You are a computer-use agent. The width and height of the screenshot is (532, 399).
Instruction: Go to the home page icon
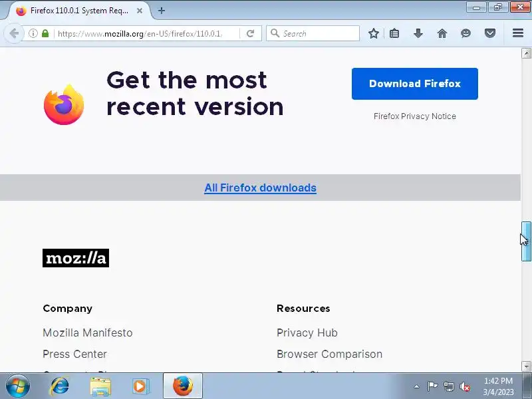(442, 33)
